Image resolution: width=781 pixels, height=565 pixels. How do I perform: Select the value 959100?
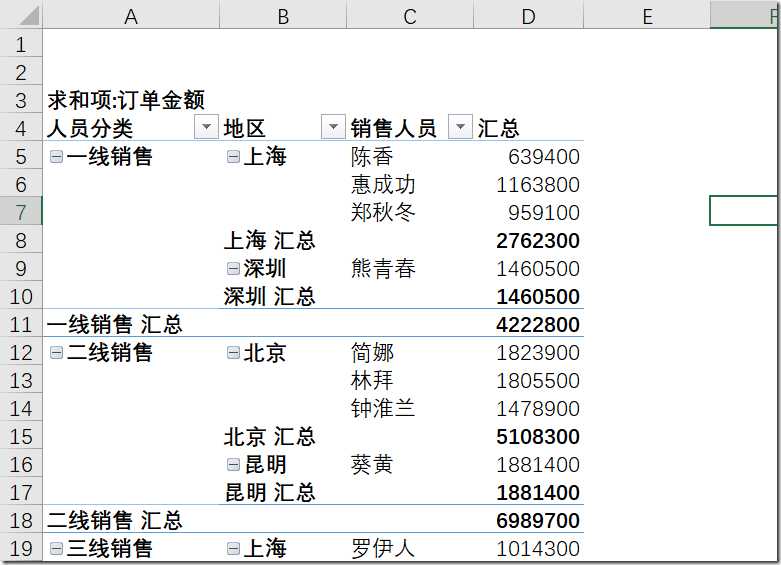pos(543,213)
